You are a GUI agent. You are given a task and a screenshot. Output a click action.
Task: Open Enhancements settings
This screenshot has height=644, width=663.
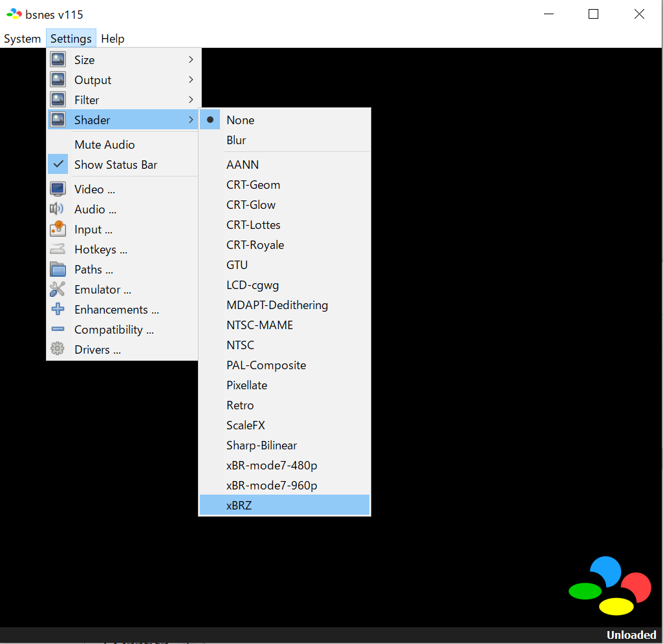point(123,309)
